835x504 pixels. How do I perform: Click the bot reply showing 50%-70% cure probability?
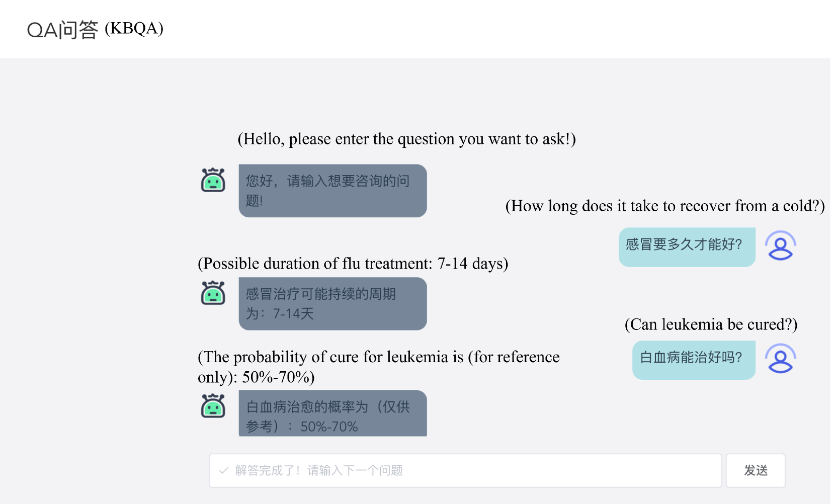coord(332,414)
